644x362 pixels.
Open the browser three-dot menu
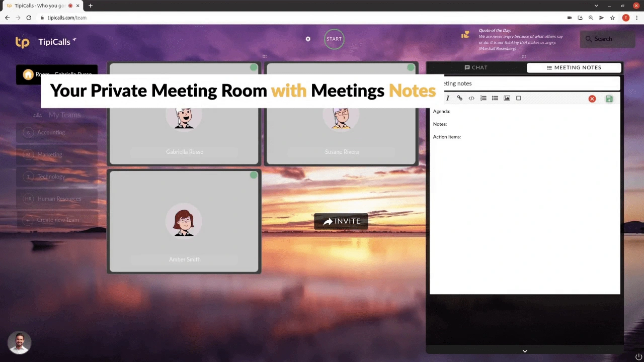click(636, 18)
